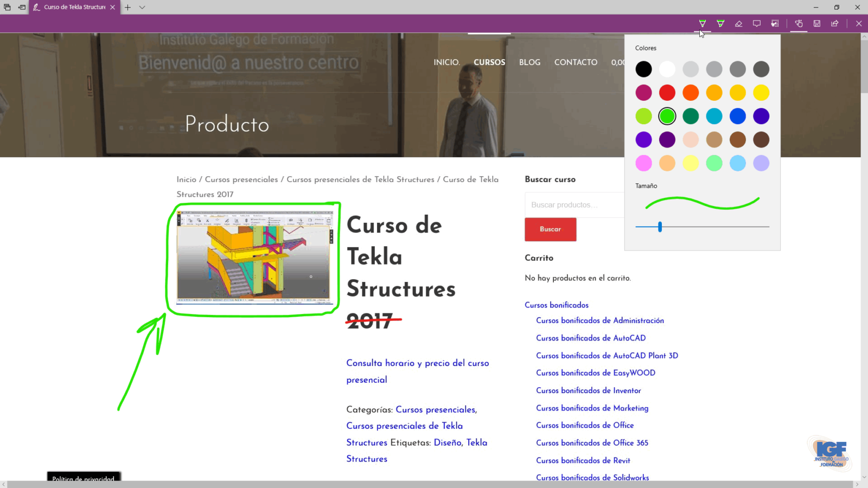Open a new tab with the plus button
The image size is (868, 488).
tap(127, 7)
